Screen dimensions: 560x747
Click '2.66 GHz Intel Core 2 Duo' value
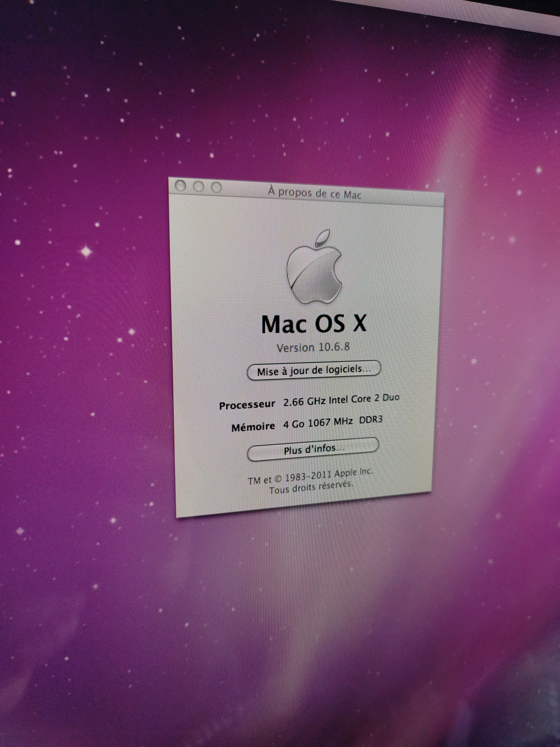point(341,400)
